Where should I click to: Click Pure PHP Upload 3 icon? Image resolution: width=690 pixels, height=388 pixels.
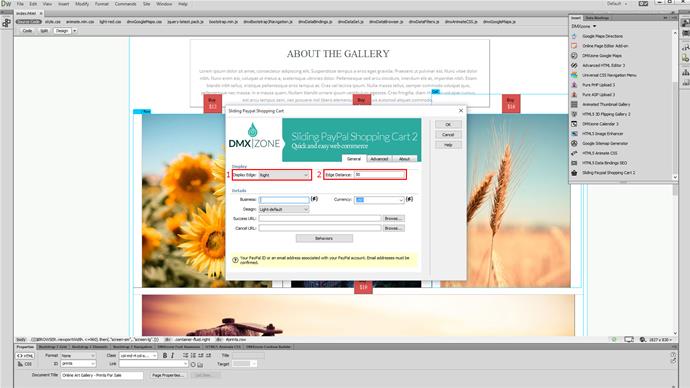tap(574, 84)
